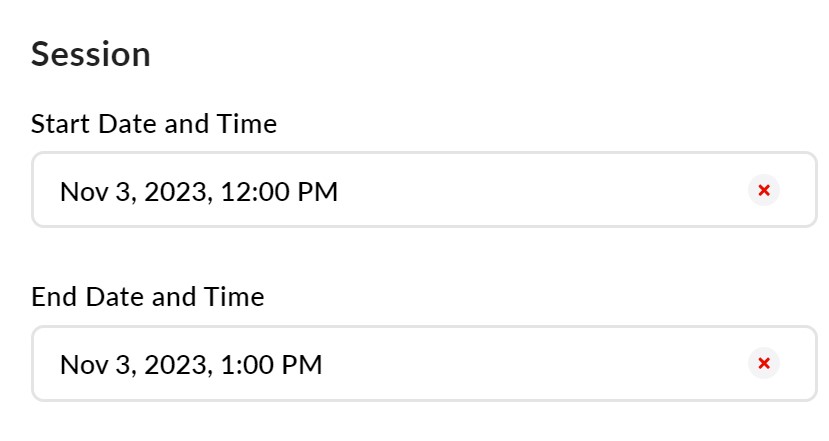Click the year 2023 in end field

[176, 364]
